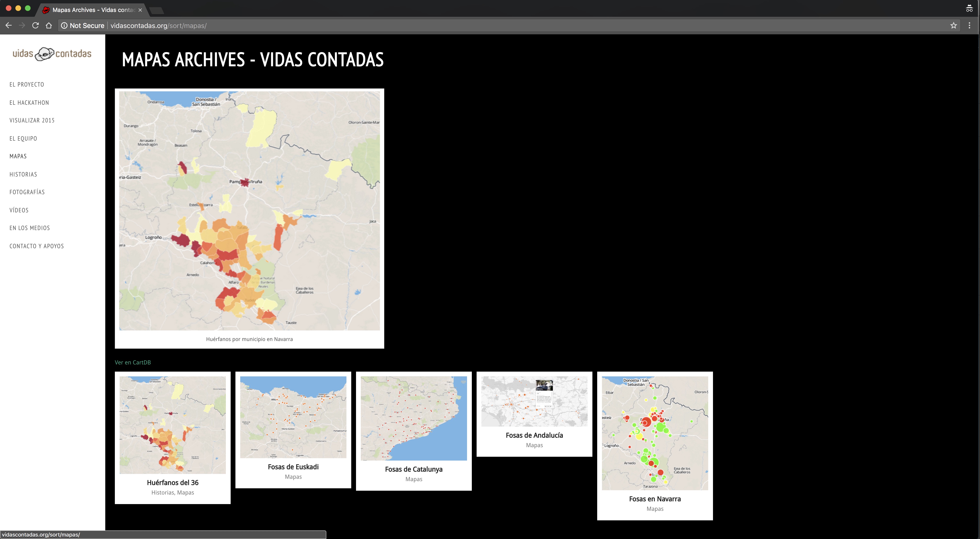Click the Mapas category under Fosas de Andalucía
The height and width of the screenshot is (539, 980).
[534, 445]
